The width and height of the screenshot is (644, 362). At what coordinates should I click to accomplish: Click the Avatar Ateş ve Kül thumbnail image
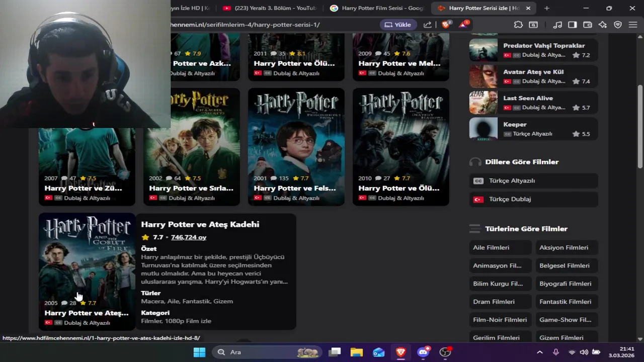pyautogui.click(x=484, y=76)
